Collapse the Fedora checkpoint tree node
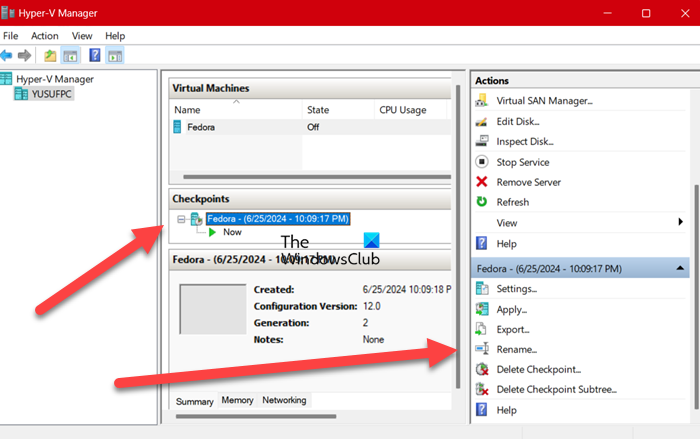Viewport: 700px width, 439px height. (181, 219)
